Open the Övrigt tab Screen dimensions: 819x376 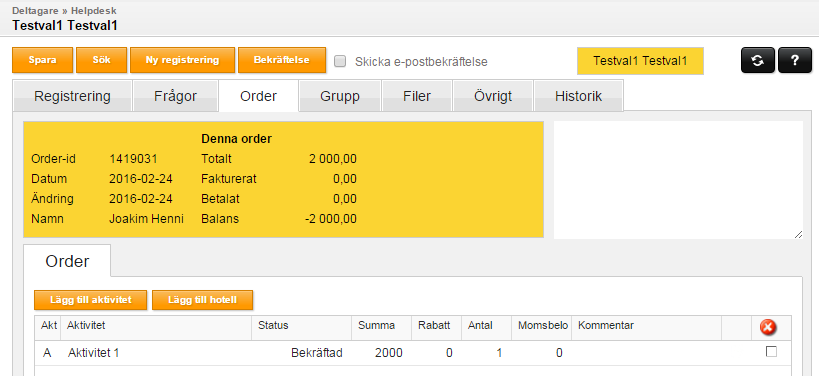click(493, 96)
